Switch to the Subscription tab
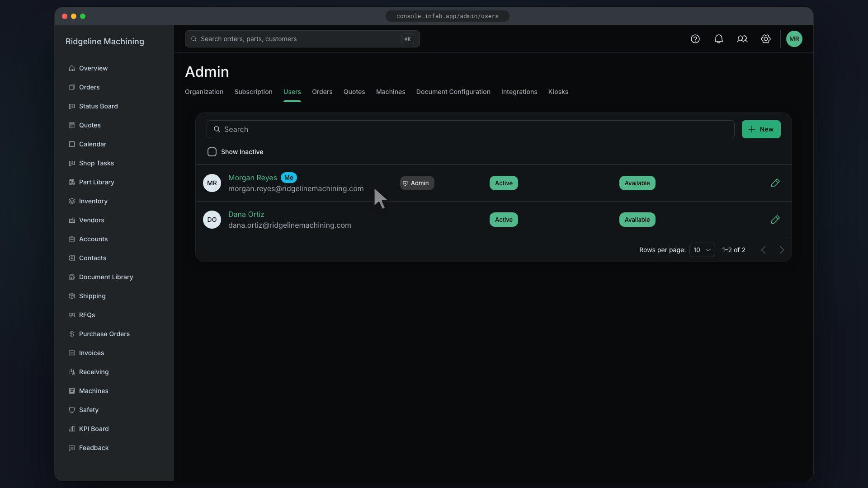Screen dimensions: 868x488 [253, 92]
